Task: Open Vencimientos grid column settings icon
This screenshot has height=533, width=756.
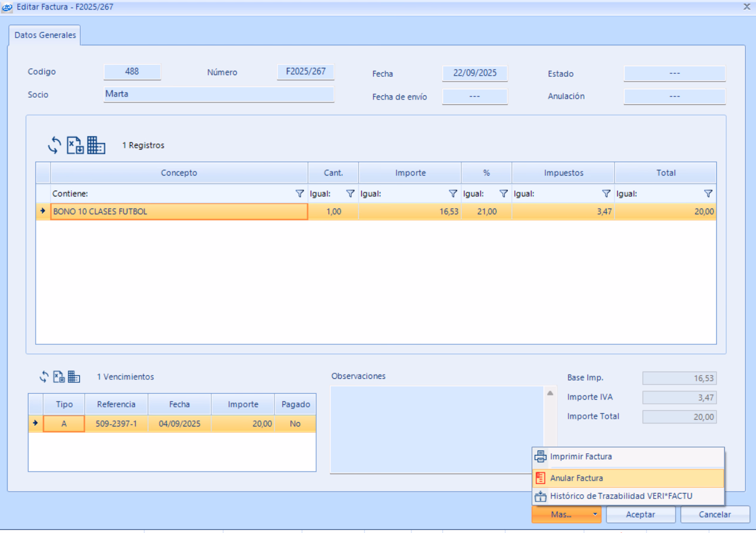Action: pyautogui.click(x=74, y=377)
